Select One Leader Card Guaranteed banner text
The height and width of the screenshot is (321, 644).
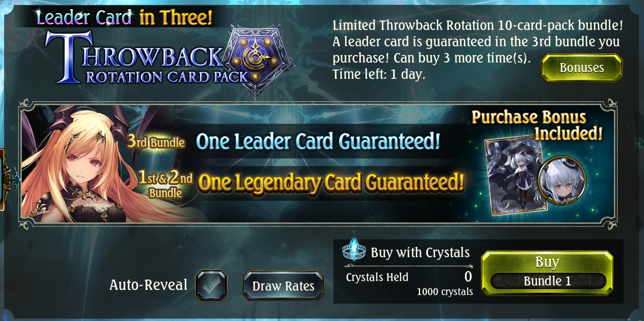(x=318, y=141)
